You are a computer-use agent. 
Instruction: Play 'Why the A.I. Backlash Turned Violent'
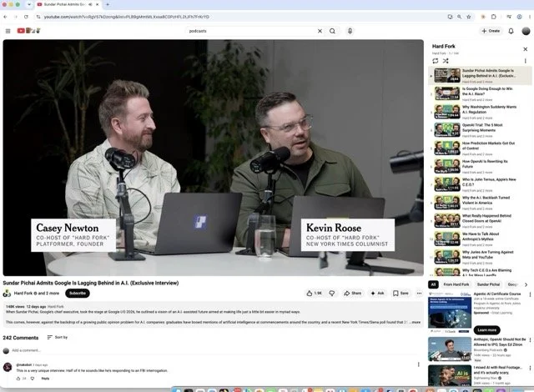481,202
